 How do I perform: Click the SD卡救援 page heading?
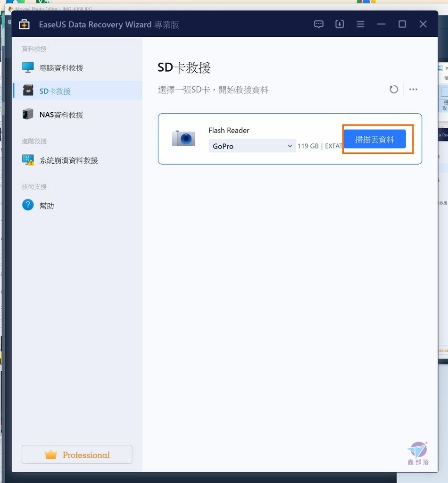pyautogui.click(x=184, y=67)
